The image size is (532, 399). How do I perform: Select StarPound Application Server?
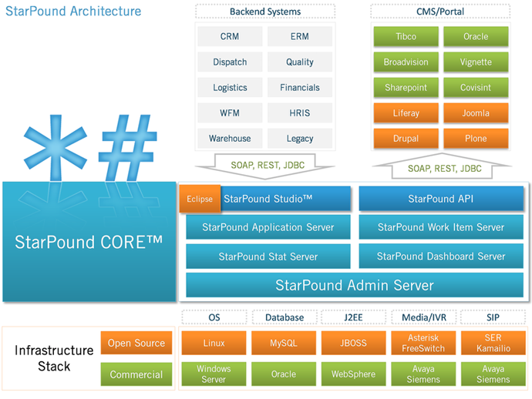pos(268,227)
